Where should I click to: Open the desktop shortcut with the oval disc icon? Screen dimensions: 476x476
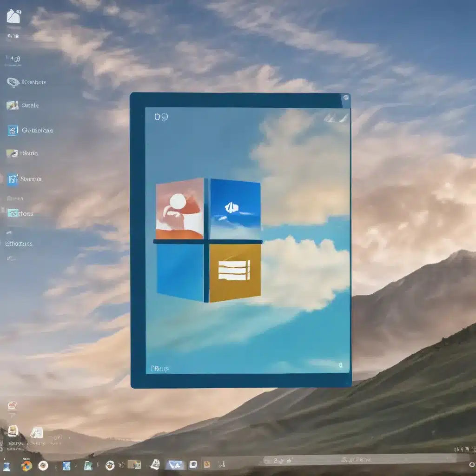tap(13, 82)
